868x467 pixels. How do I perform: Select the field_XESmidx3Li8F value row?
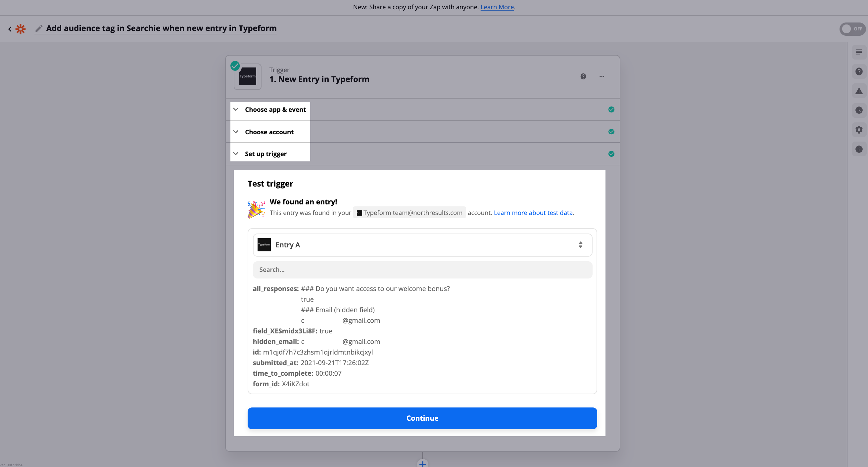[x=293, y=331]
